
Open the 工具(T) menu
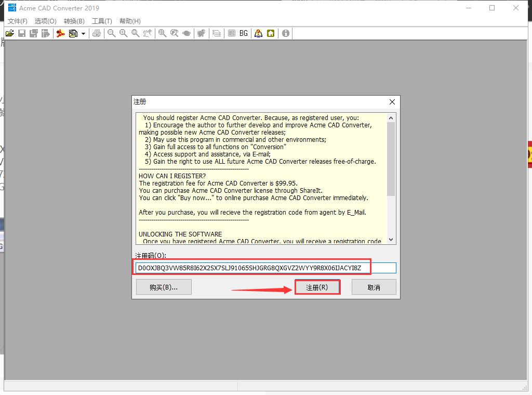pos(102,21)
